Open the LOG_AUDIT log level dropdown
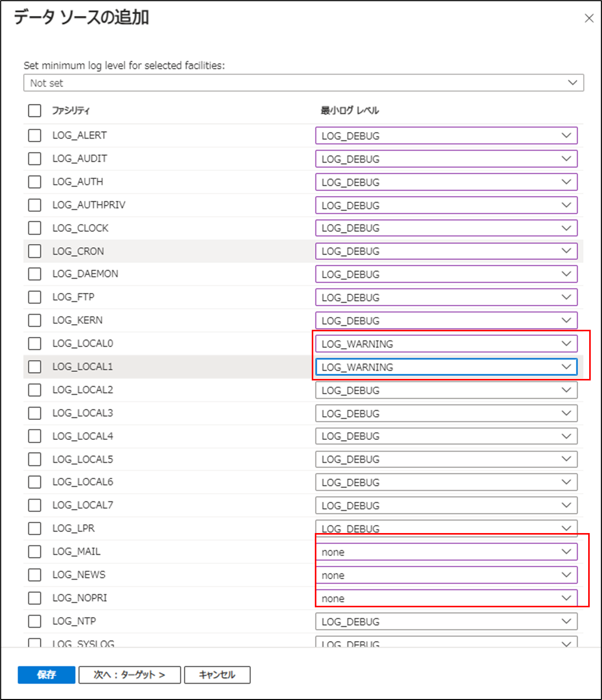The image size is (602, 700). 446,159
